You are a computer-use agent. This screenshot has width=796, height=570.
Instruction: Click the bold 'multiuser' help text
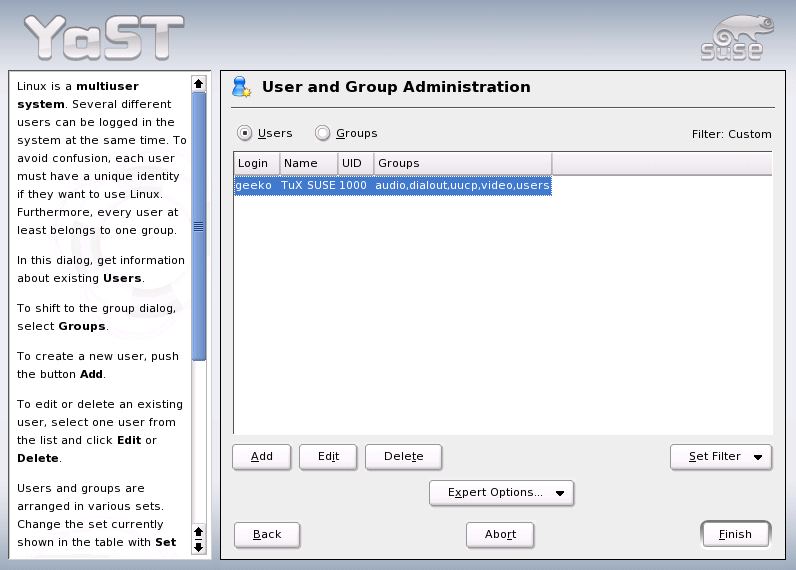point(107,86)
